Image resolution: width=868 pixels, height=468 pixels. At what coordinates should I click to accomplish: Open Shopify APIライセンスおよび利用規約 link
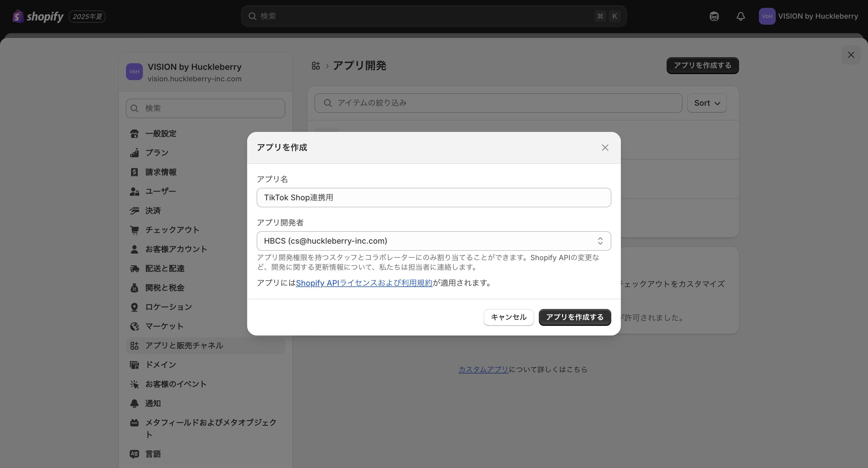pos(364,283)
